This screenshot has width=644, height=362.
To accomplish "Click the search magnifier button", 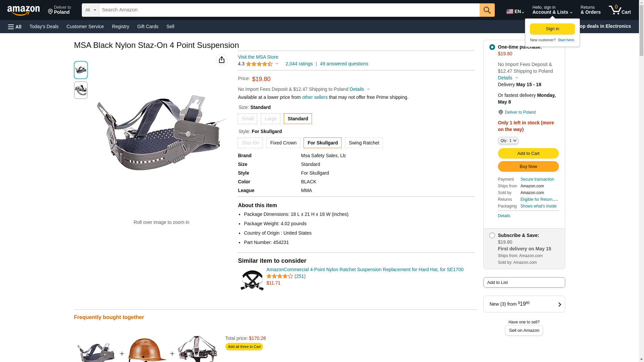I will 487,10.
